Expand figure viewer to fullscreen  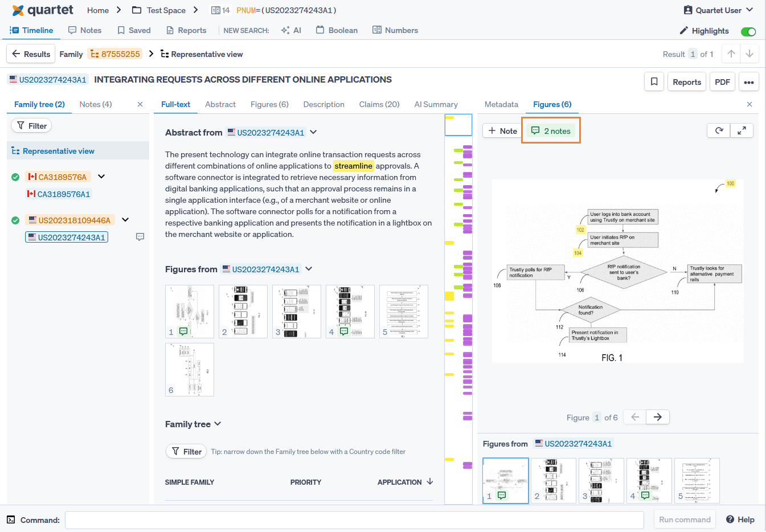click(x=742, y=130)
